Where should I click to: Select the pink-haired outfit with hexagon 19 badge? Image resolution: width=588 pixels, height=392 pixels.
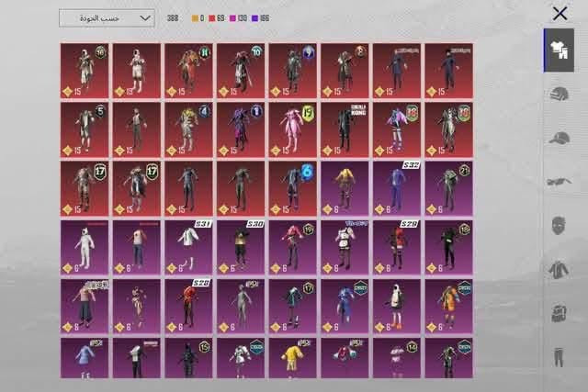coord(292,247)
